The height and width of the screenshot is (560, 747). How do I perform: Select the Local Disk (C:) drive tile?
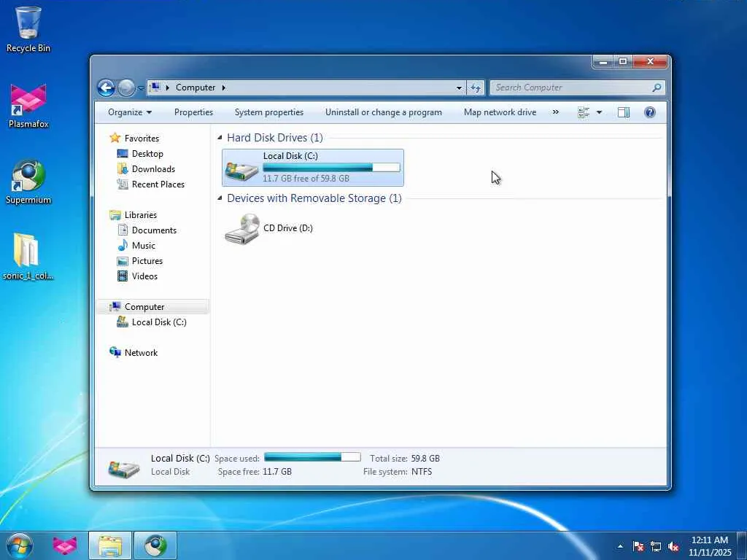click(312, 167)
